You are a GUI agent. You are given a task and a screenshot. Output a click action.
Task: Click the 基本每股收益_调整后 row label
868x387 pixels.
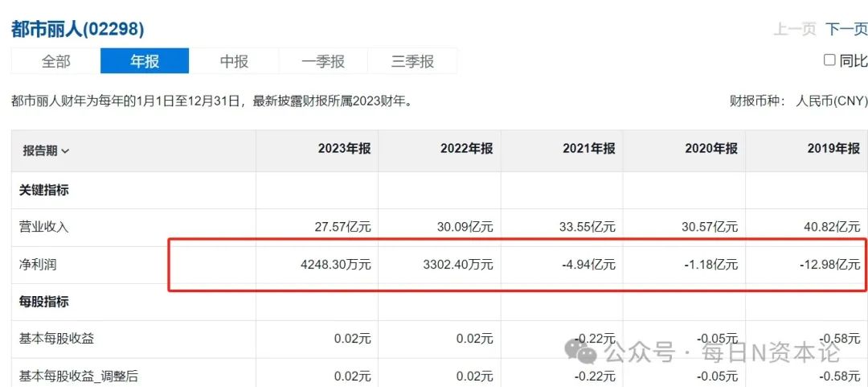78,377
